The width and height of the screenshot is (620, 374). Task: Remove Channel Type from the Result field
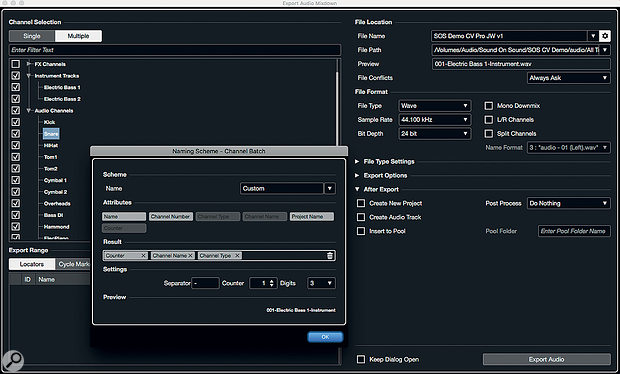(x=237, y=256)
